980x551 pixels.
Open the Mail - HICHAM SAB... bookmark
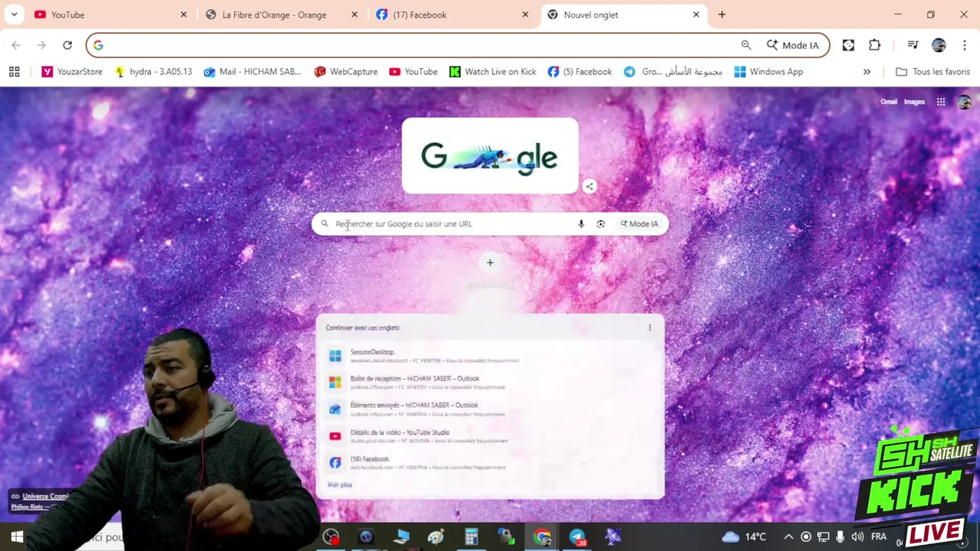[x=253, y=72]
